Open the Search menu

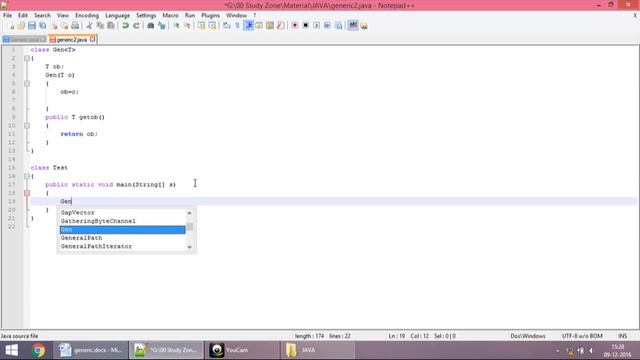42,16
